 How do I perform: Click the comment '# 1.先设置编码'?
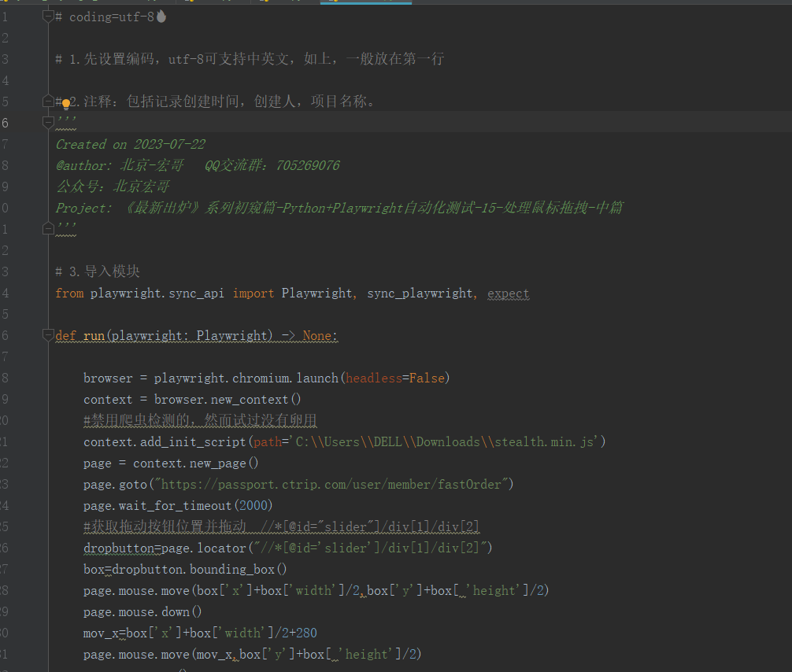click(x=104, y=59)
